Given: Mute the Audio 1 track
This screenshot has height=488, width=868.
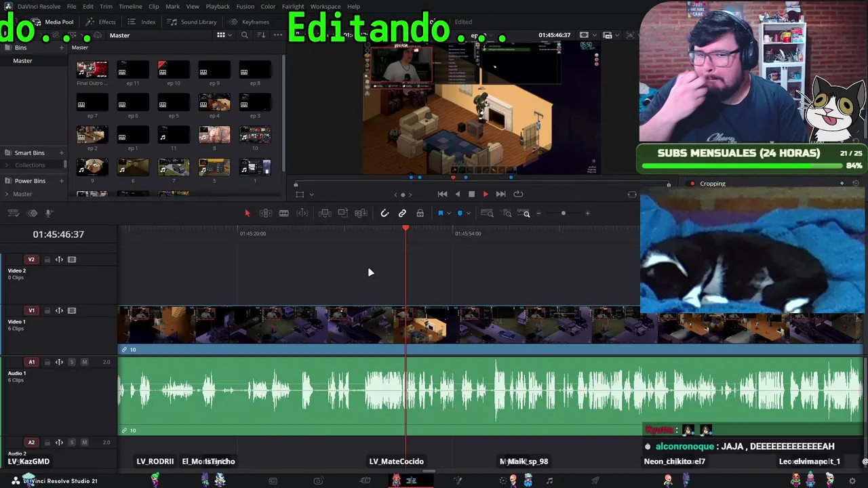Looking at the screenshot, I should tap(84, 363).
